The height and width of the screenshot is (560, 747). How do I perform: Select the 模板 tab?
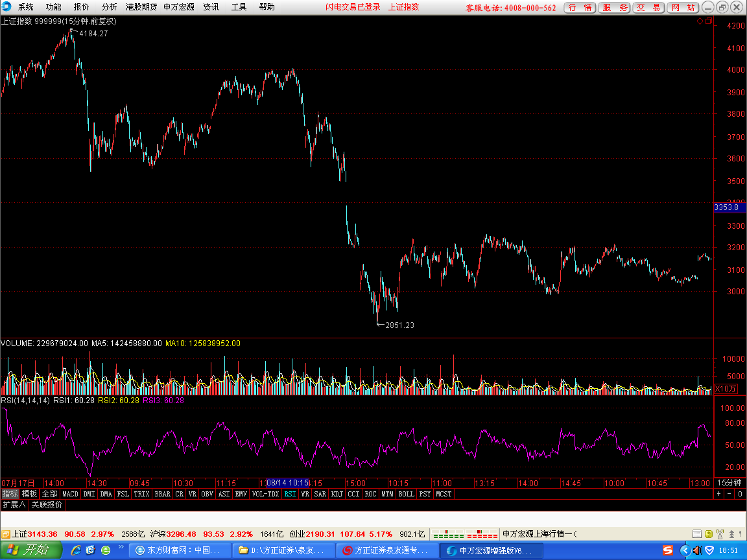tap(29, 494)
